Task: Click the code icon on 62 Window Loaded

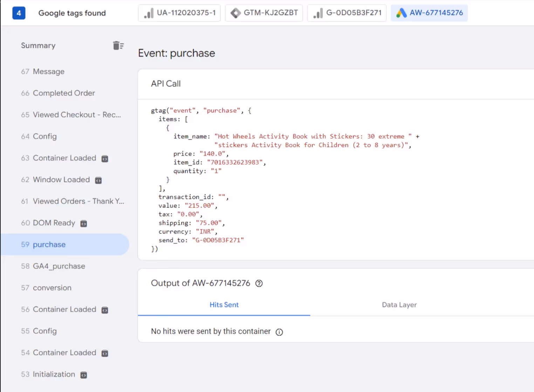Action: pos(98,181)
